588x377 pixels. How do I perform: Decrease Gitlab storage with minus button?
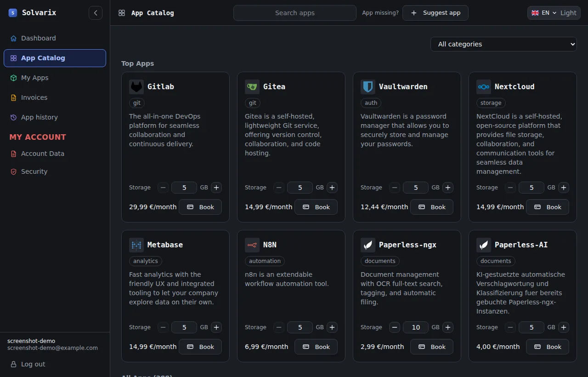coord(163,188)
